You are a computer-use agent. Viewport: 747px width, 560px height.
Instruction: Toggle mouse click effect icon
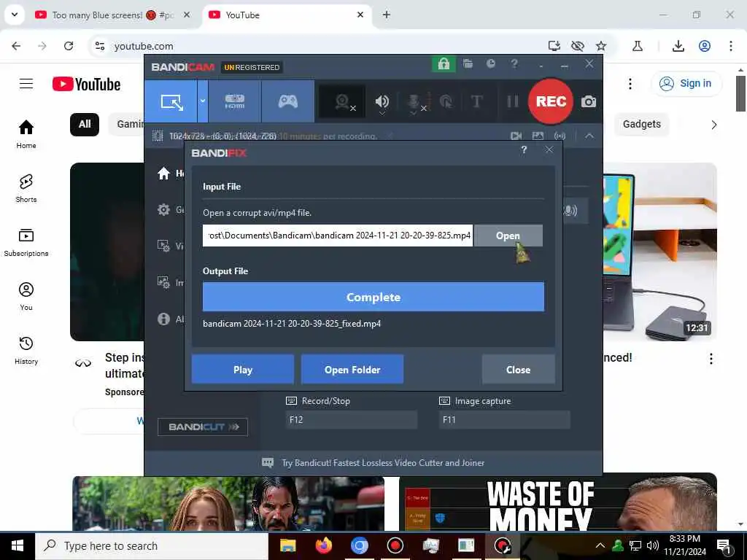pyautogui.click(x=446, y=101)
